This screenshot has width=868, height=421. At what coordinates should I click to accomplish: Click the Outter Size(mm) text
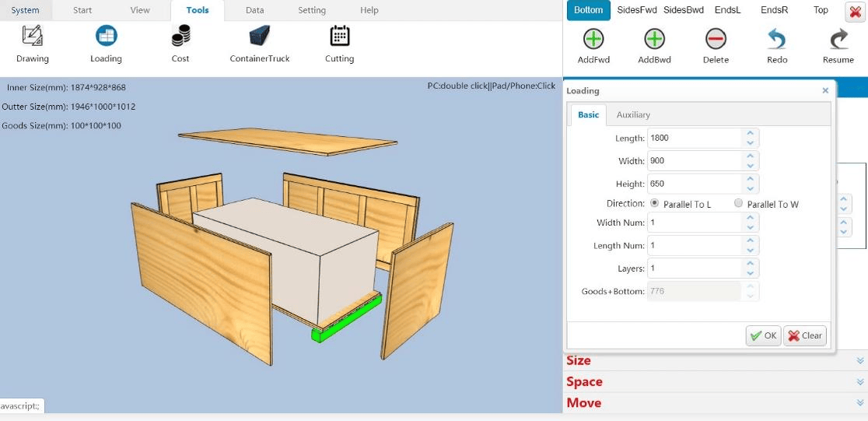(x=68, y=107)
